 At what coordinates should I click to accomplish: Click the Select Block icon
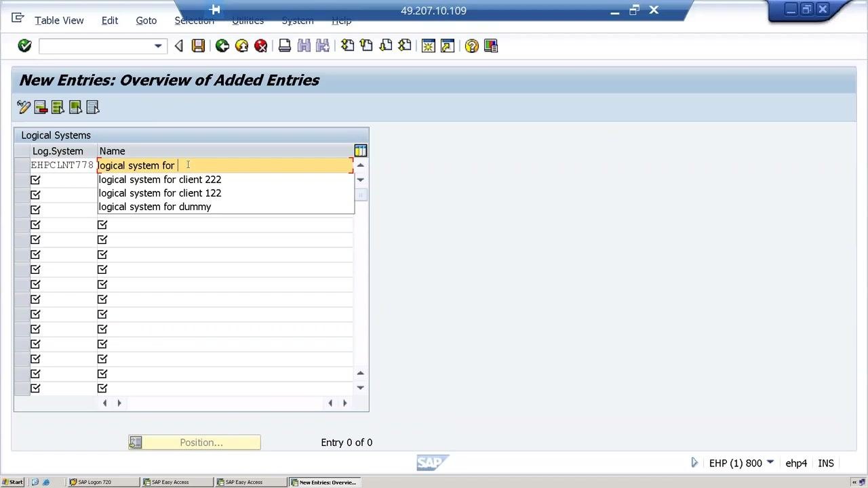75,107
